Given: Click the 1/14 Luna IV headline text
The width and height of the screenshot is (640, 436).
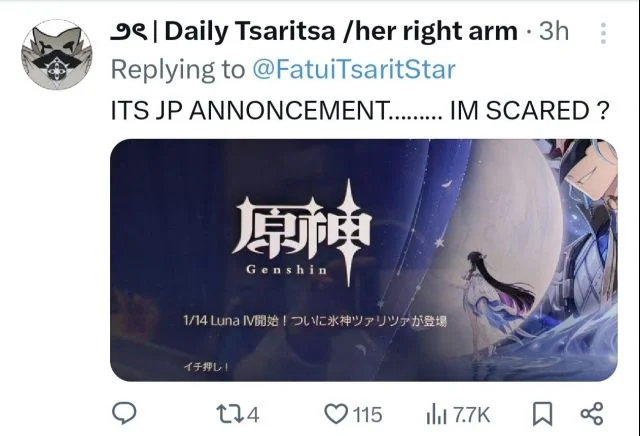Looking at the screenshot, I should 315,321.
